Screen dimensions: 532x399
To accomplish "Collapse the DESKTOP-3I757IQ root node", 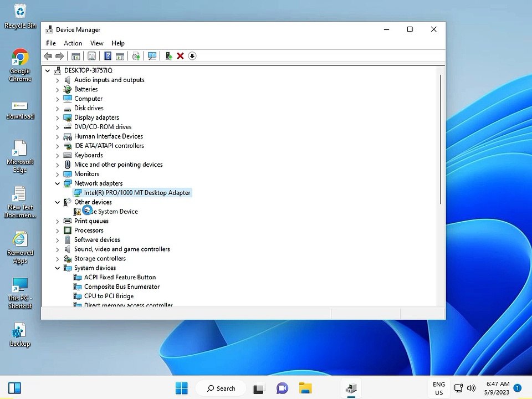I will point(48,70).
